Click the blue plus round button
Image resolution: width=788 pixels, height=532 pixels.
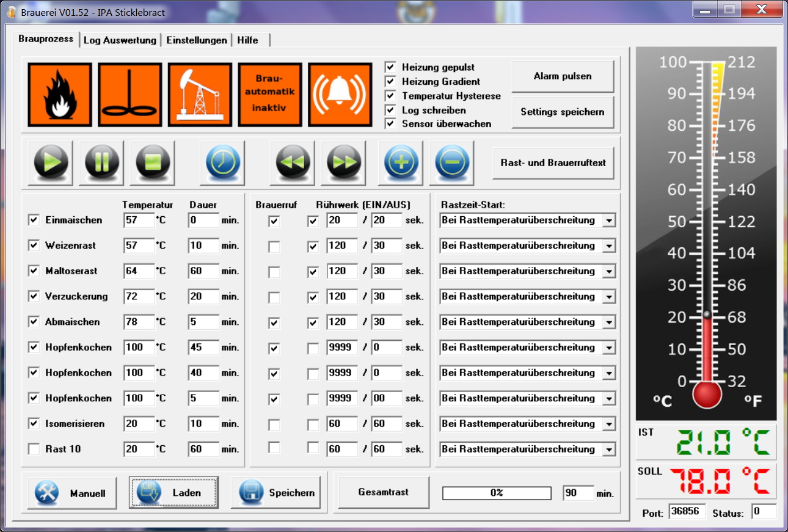pyautogui.click(x=401, y=163)
